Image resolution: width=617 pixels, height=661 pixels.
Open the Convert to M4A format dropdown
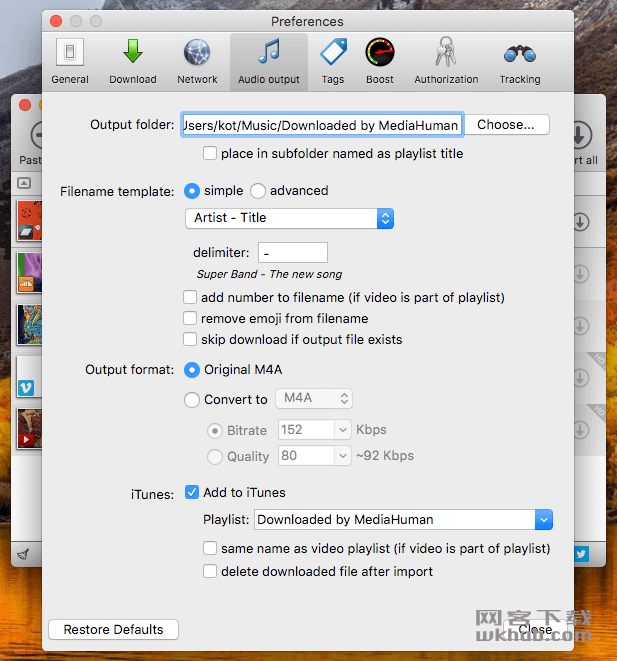(314, 398)
